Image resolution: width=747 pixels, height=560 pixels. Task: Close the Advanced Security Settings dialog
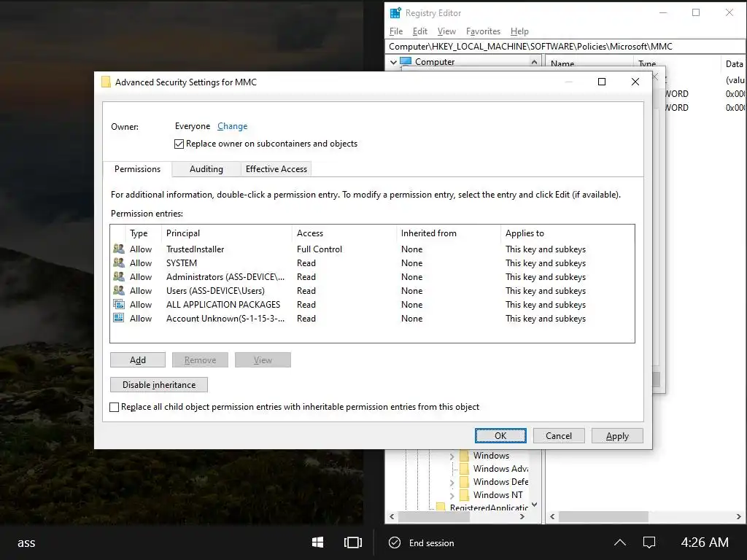(635, 82)
